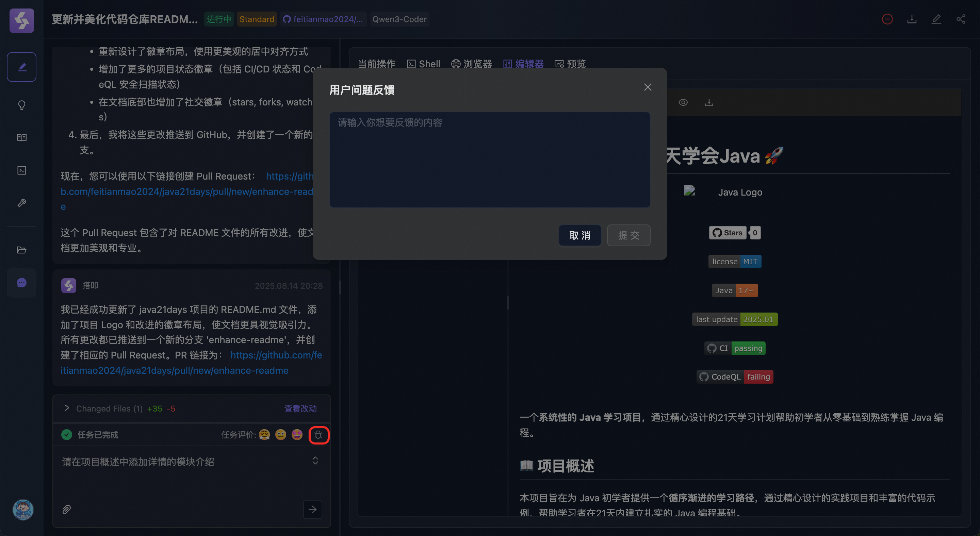Image resolution: width=980 pixels, height=536 pixels.
Task: Click the bug feedback icon
Action: (x=318, y=435)
